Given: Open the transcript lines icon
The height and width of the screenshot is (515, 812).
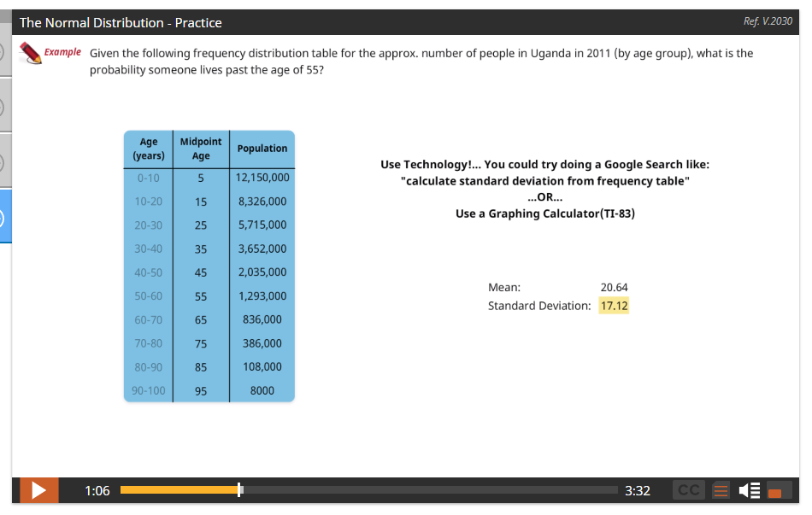Looking at the screenshot, I should (x=719, y=490).
